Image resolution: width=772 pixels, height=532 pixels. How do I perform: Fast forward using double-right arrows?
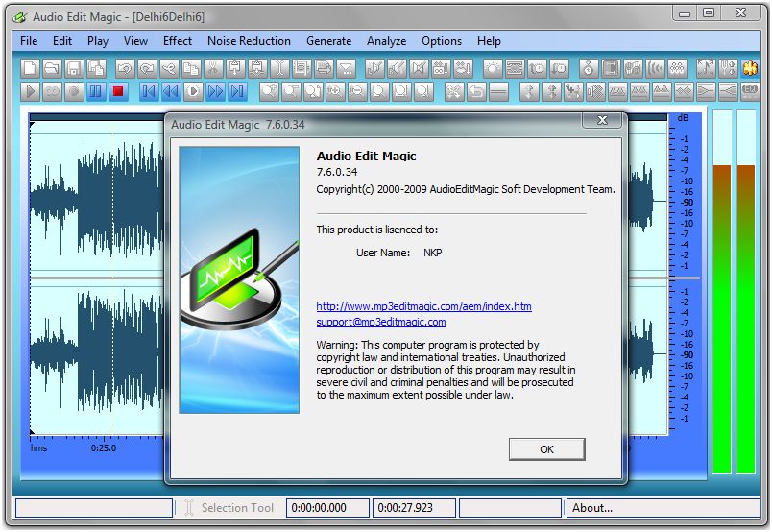point(215,90)
